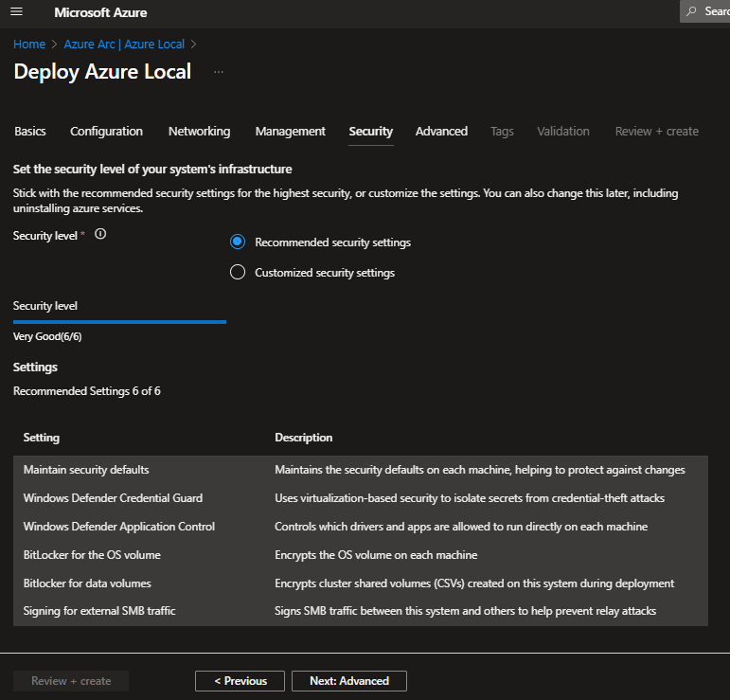The width and height of the screenshot is (730, 700).
Task: Click 'Encrypts cluster shared volumes' description
Action: point(474,583)
